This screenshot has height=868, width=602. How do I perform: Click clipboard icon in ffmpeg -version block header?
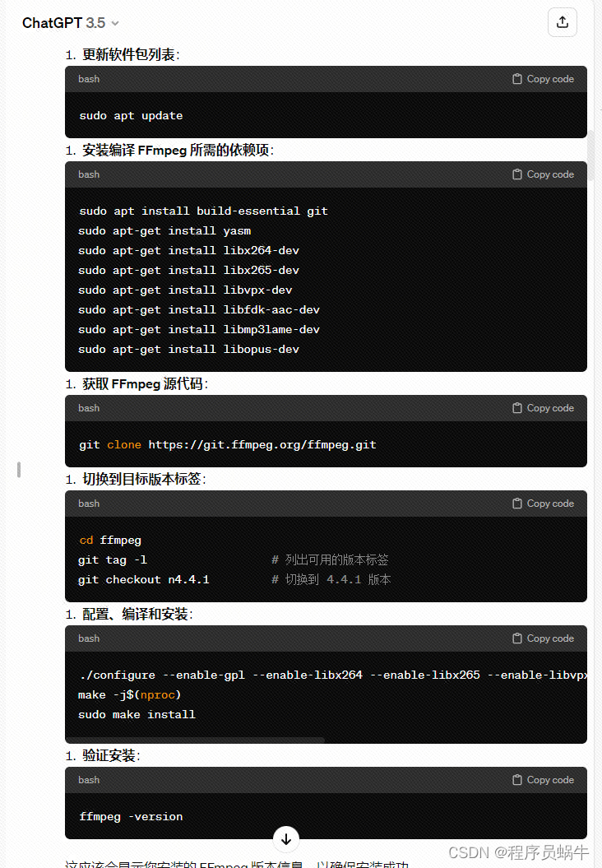coord(516,780)
